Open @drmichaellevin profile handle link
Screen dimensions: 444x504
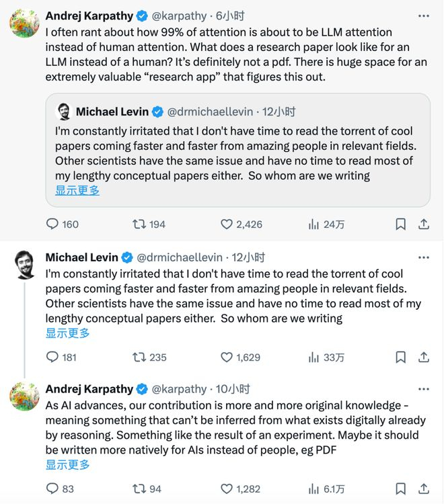click(x=180, y=257)
